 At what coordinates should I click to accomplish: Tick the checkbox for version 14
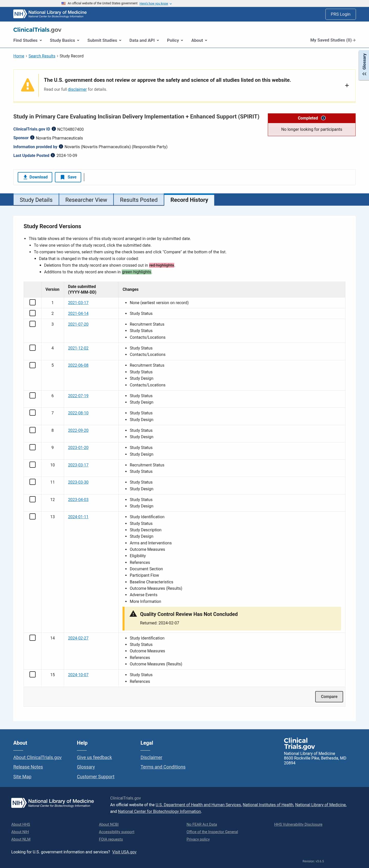click(33, 637)
